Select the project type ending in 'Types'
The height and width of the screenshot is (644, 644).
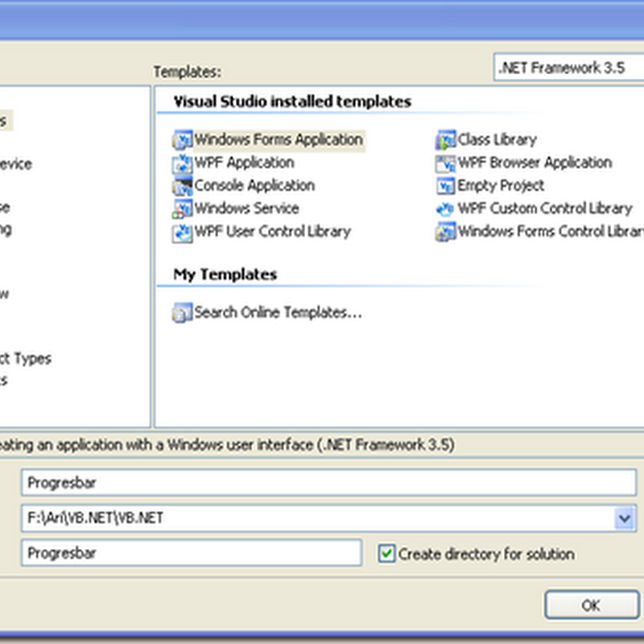[x=26, y=359]
